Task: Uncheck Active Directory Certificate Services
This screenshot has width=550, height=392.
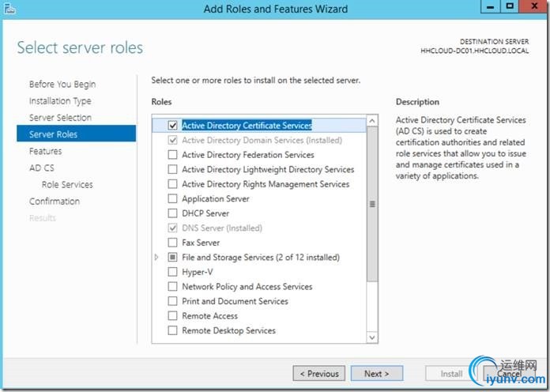Action: pos(173,125)
